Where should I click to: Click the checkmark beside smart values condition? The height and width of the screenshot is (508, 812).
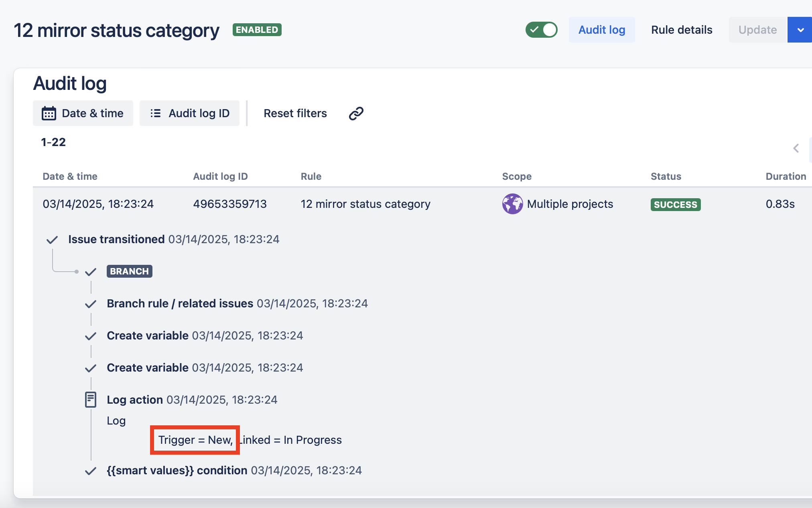click(91, 471)
